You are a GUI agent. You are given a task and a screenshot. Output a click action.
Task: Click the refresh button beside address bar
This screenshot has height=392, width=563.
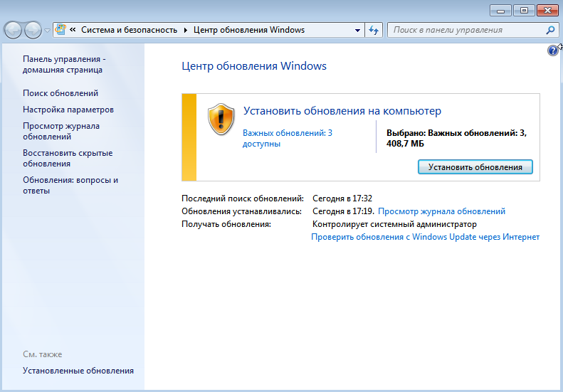374,30
